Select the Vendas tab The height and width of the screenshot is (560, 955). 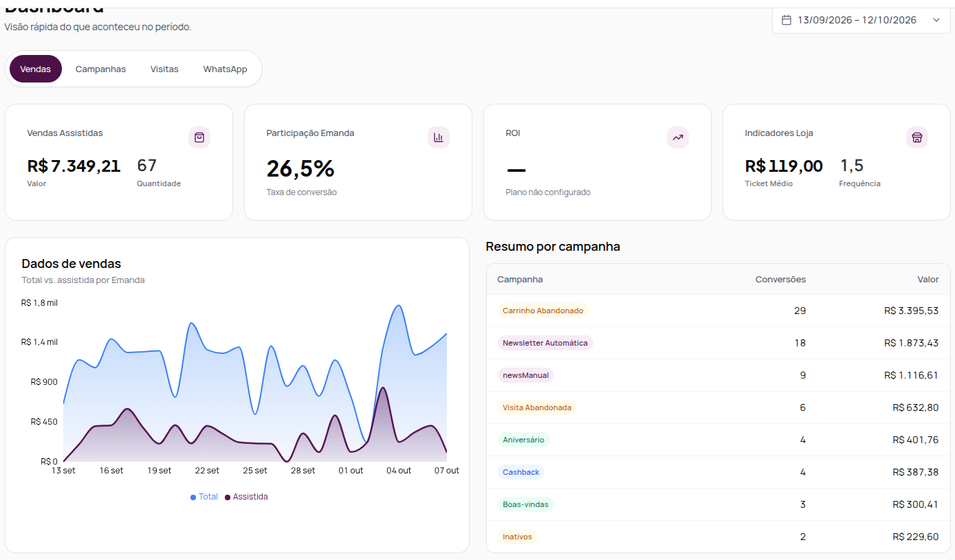click(36, 69)
